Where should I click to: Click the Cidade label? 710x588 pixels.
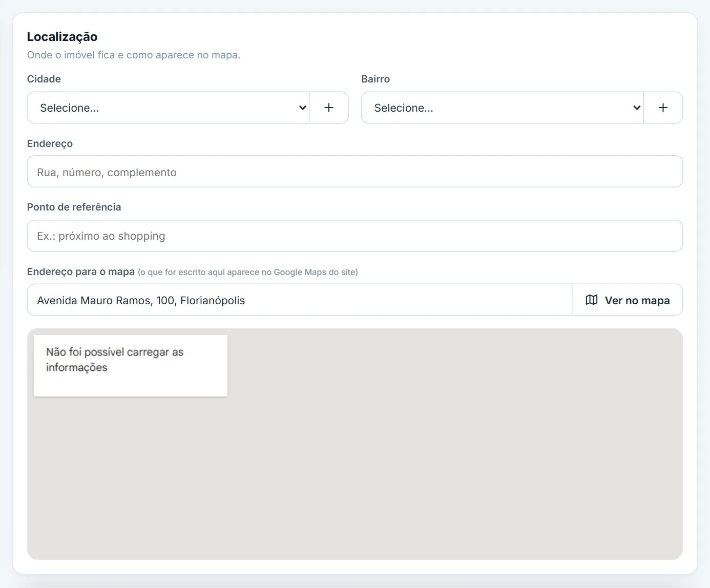point(44,79)
